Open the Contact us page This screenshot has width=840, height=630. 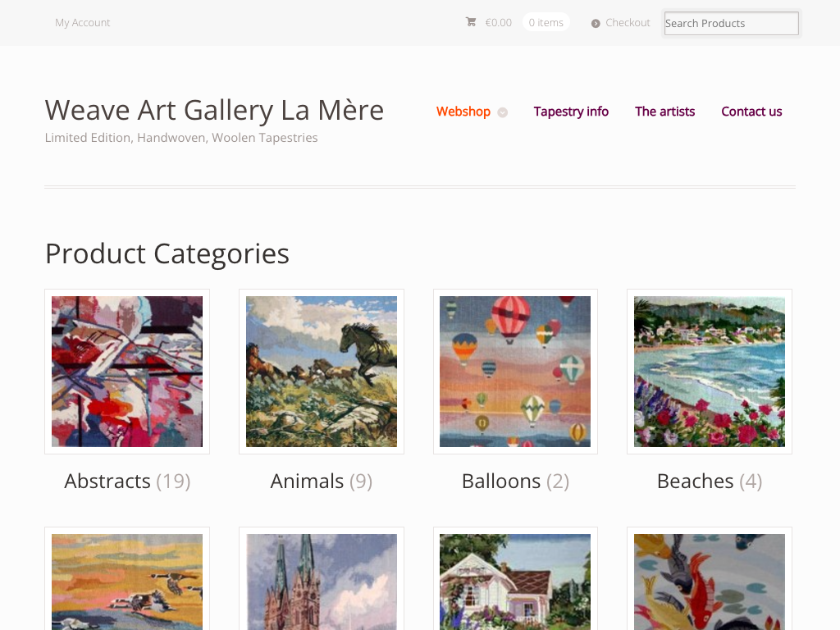pos(751,112)
